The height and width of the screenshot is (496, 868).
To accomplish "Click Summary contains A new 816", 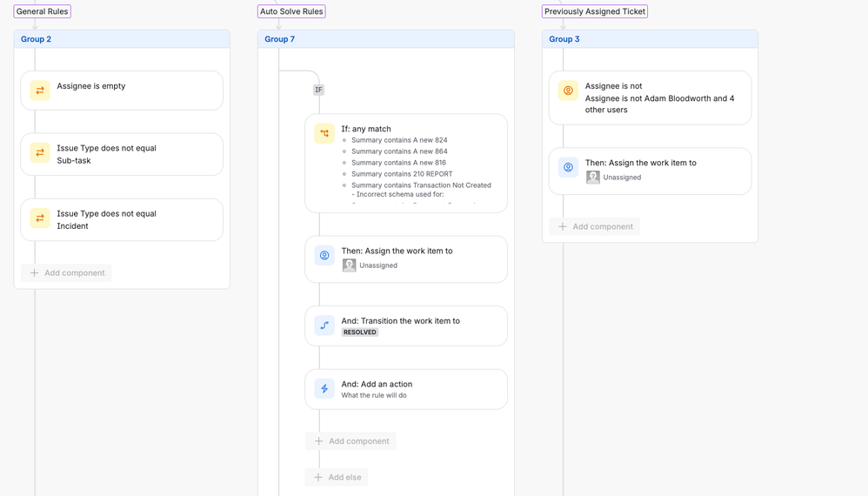I will pos(398,163).
